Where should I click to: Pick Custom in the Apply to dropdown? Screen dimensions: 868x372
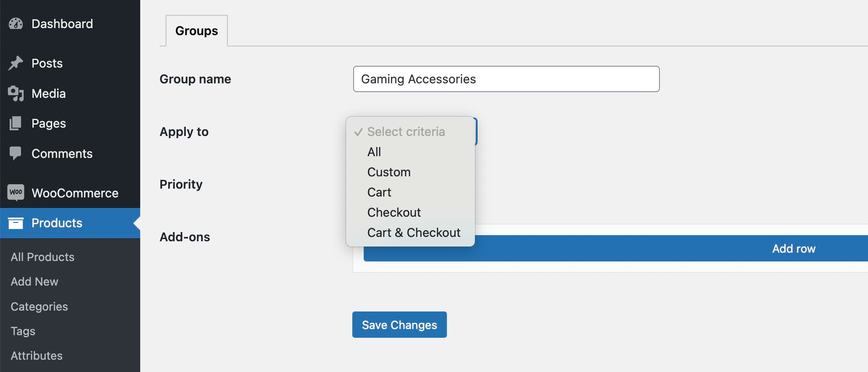coord(389,172)
